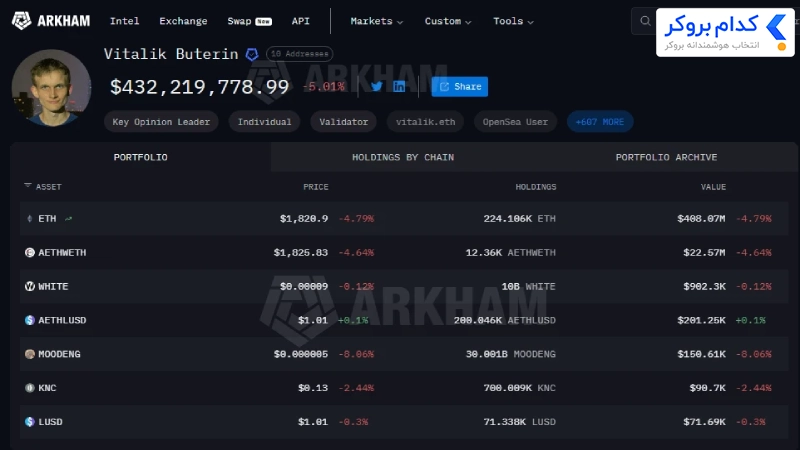Screen dimensions: 800x450
Task: Show the 10 Addresses badge
Action: tap(299, 54)
